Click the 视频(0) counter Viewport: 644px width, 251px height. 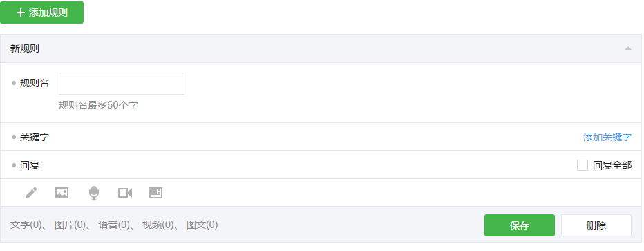158,225
